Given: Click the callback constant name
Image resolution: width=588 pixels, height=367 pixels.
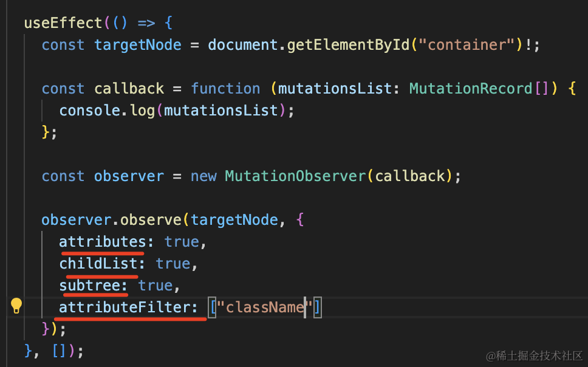Looking at the screenshot, I should click(129, 89).
